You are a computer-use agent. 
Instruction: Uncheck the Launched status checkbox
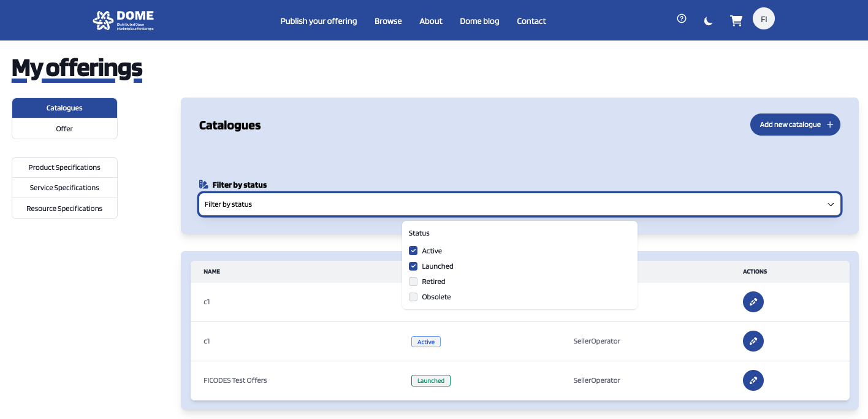tap(413, 266)
